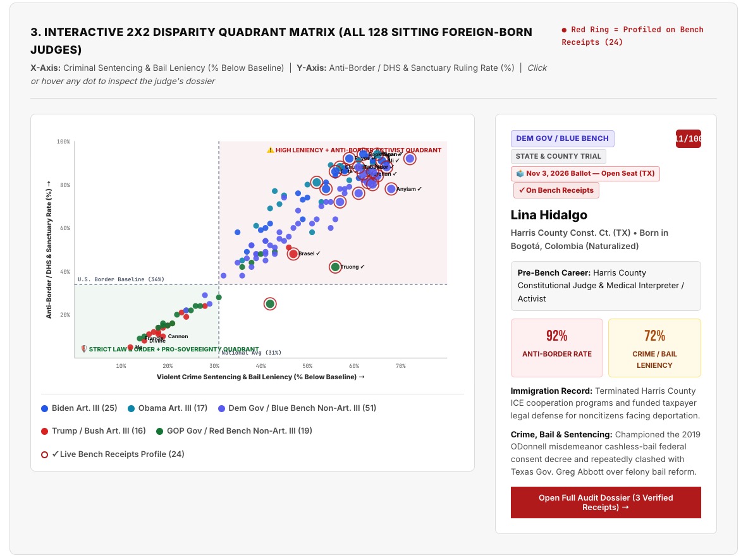Click Nov 3, 2026 Ballot Open Seat badge
Image resolution: width=741 pixels, height=560 pixels.
click(585, 173)
